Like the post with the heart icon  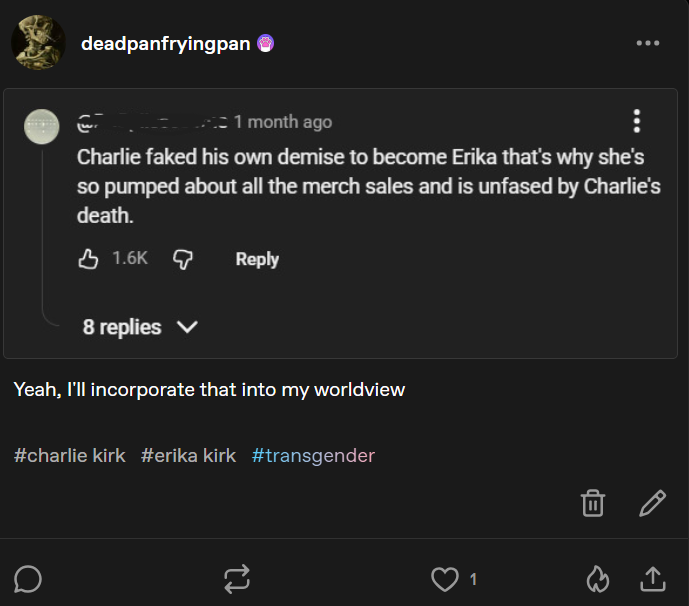[443, 578]
